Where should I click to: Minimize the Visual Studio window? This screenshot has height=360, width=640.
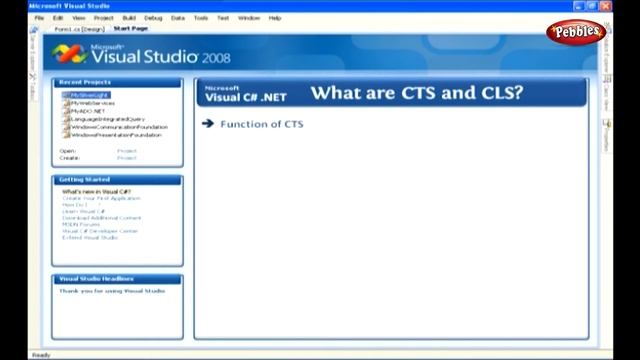point(578,6)
